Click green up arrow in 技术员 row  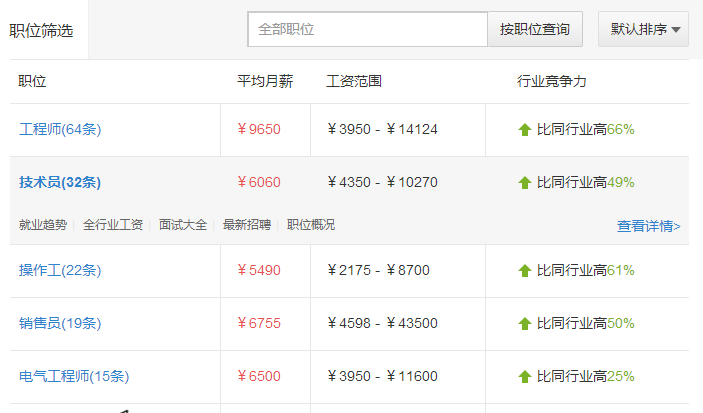pos(525,183)
